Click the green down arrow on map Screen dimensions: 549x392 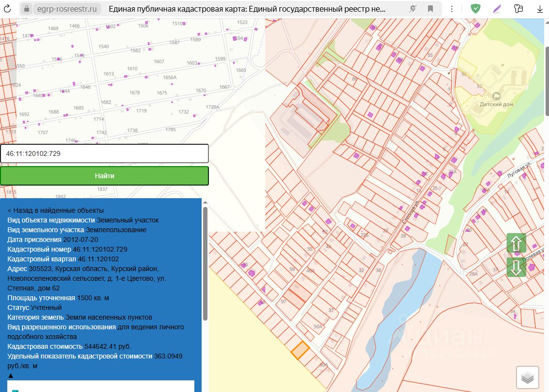(516, 267)
